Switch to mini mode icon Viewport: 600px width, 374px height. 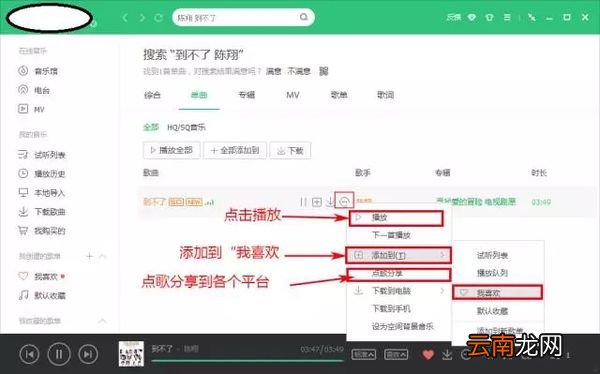pos(532,17)
